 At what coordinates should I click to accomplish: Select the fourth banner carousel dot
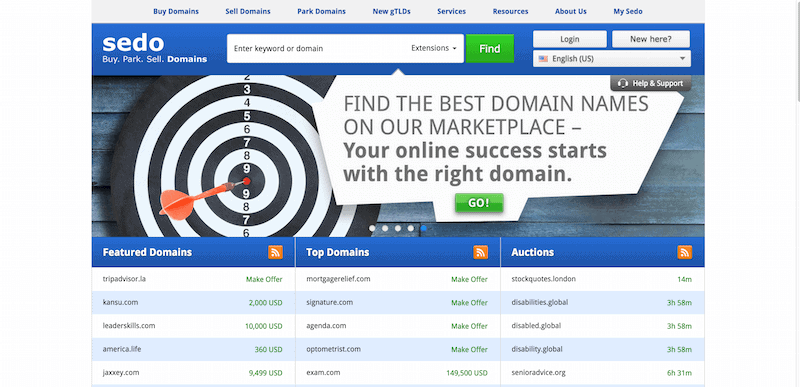[411, 228]
